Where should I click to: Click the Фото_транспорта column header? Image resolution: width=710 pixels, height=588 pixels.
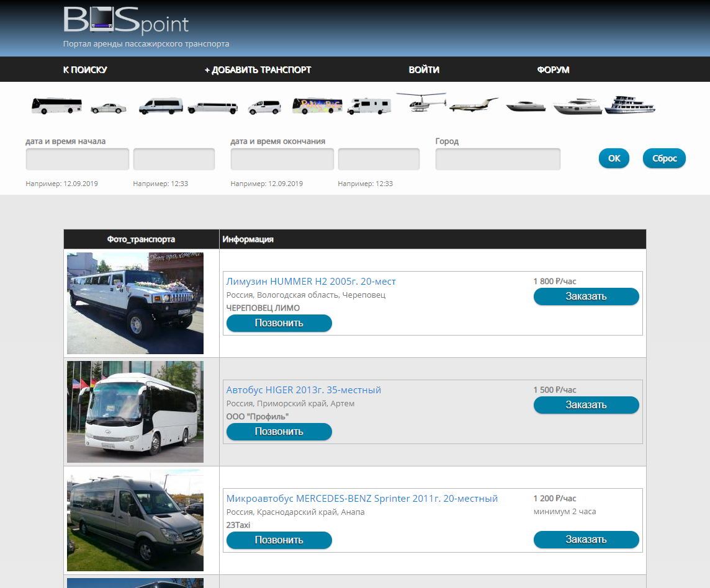pos(142,239)
